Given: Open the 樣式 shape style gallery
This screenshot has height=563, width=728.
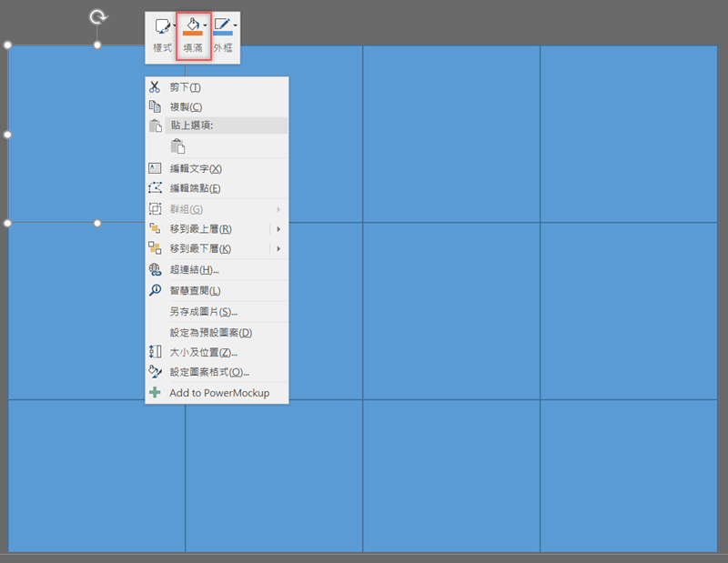Looking at the screenshot, I should [x=162, y=36].
